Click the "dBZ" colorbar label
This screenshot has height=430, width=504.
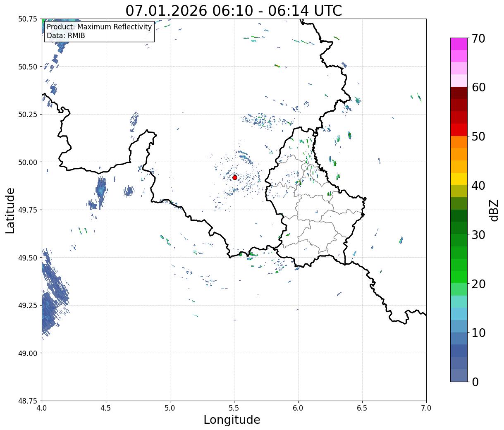click(x=494, y=210)
